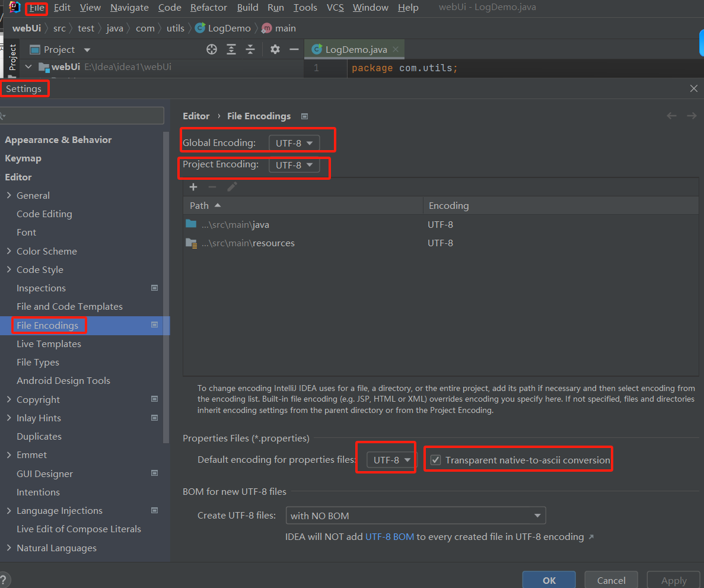
Task: Click the Cancel button
Action: tap(611, 580)
